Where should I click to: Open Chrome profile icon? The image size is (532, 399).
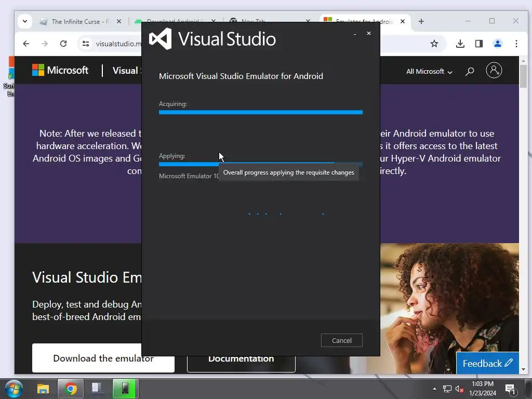(497, 44)
